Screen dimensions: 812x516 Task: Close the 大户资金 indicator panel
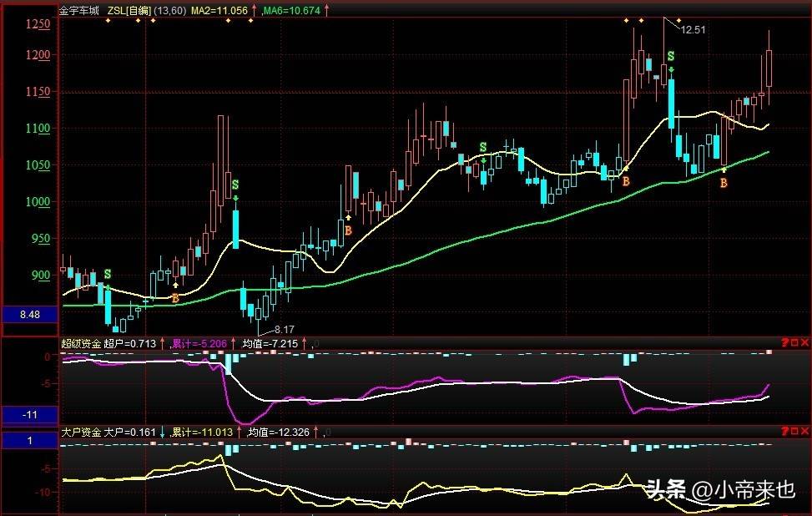(x=804, y=431)
